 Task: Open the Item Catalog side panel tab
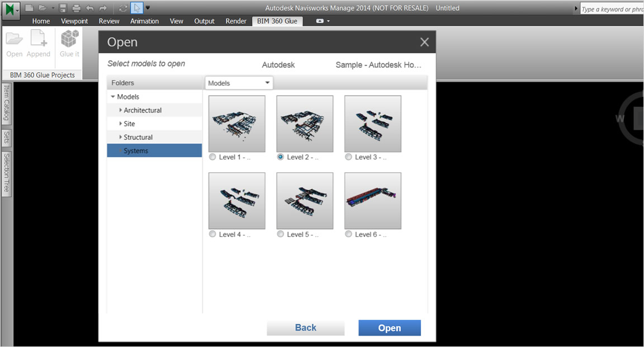(x=7, y=103)
